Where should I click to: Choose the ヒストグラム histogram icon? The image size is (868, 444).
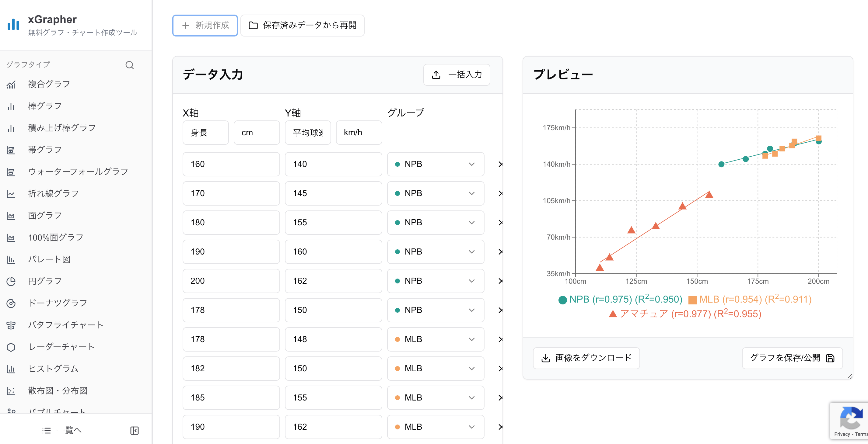click(x=11, y=369)
